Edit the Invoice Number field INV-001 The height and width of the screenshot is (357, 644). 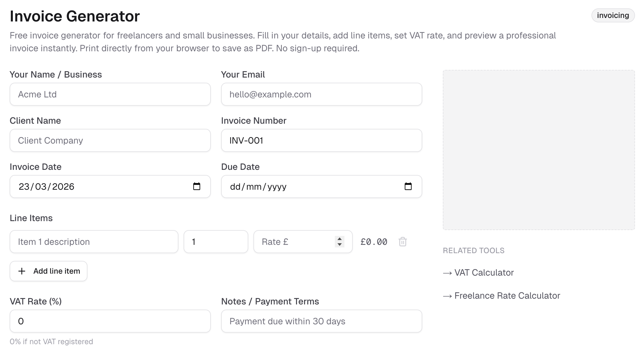(x=321, y=140)
